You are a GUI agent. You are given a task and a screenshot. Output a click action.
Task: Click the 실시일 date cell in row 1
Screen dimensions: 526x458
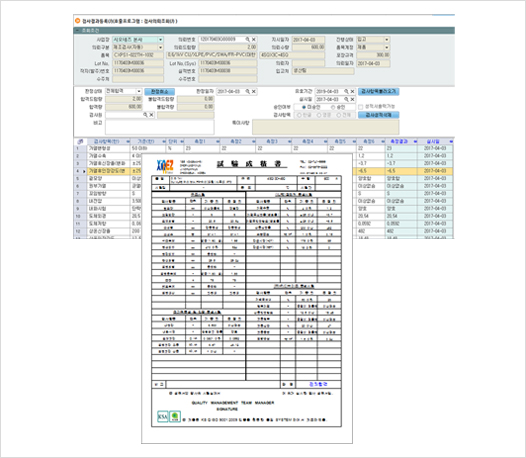[435, 148]
